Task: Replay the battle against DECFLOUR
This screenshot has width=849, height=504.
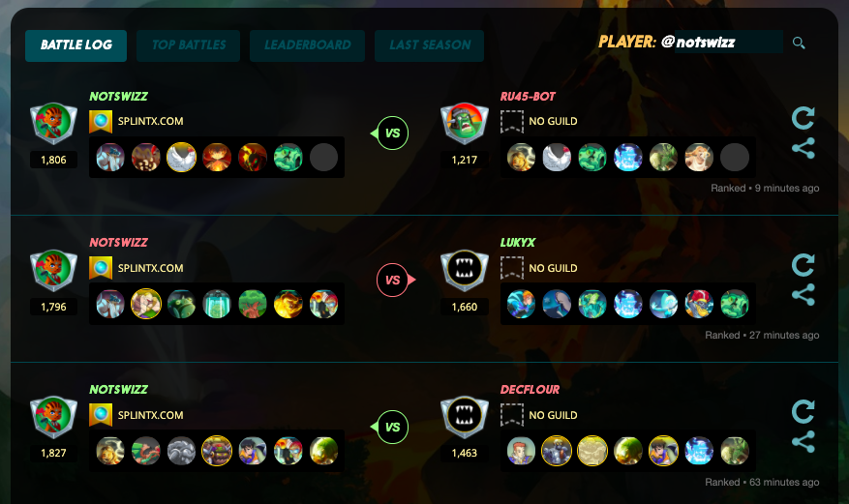Action: pyautogui.click(x=803, y=412)
